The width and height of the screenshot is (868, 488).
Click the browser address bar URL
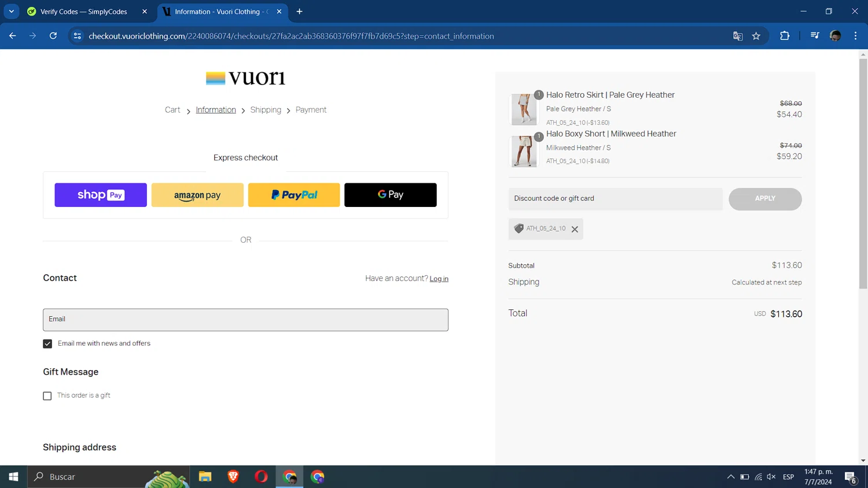(x=291, y=36)
